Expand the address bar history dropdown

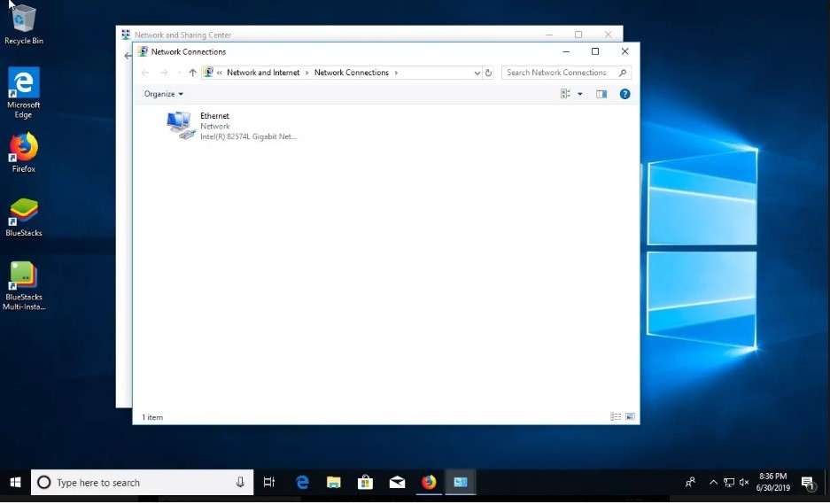tap(477, 73)
